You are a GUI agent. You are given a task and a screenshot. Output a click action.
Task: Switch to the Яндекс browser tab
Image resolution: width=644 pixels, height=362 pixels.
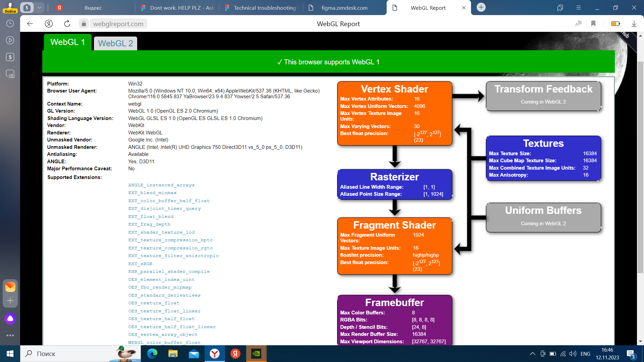pos(93,8)
